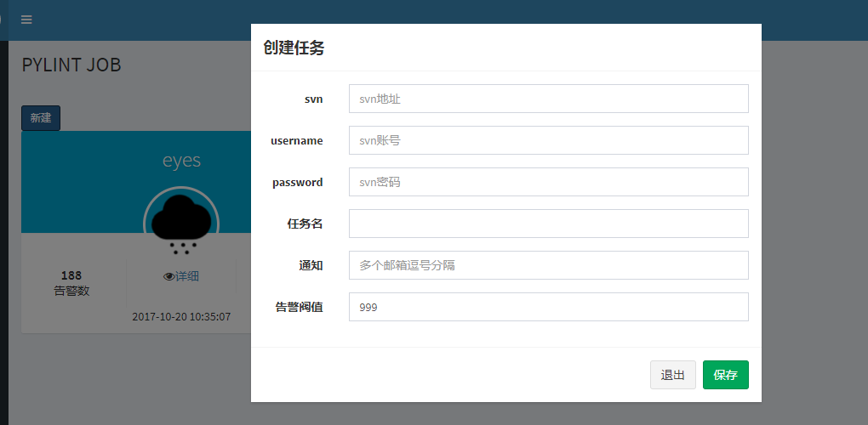Open the 详细 eye icon link
868x425 pixels.
coord(180,276)
